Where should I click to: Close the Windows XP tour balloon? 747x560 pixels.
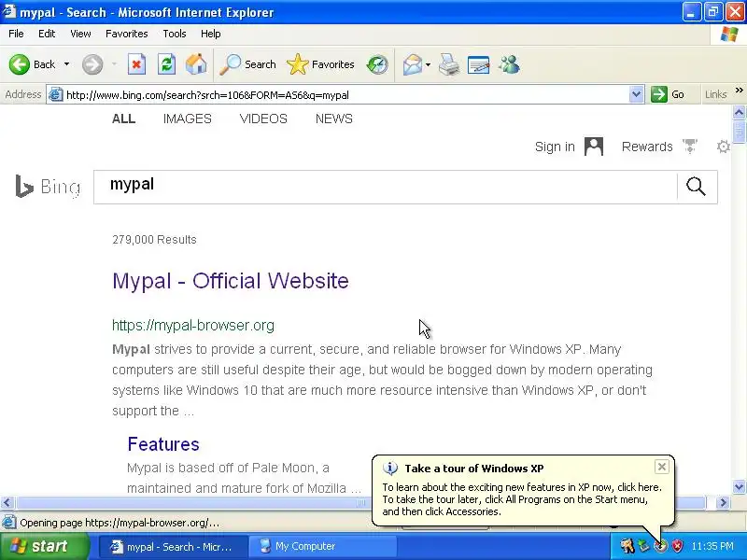[662, 467]
